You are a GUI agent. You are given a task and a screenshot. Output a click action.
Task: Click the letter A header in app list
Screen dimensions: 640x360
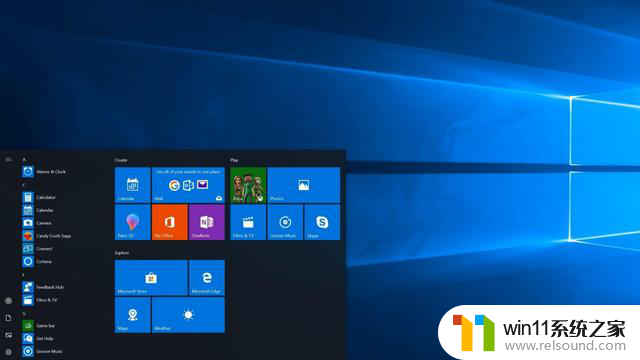24,160
